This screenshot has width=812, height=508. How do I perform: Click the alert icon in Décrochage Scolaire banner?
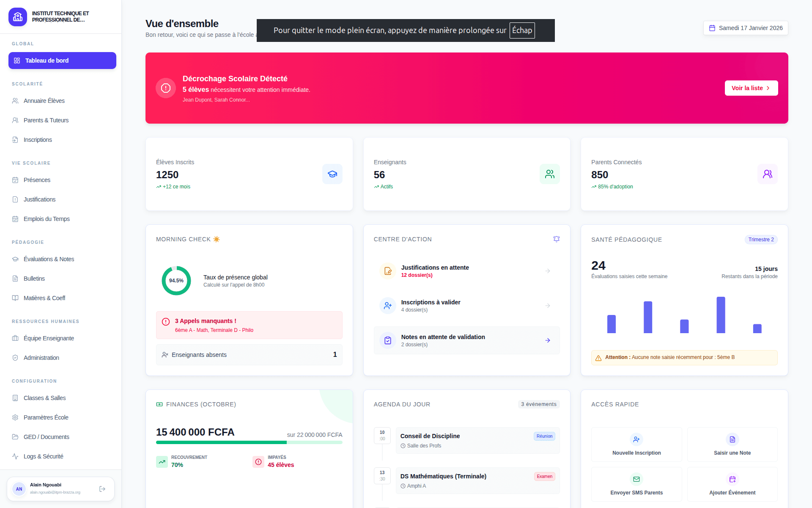pyautogui.click(x=166, y=88)
